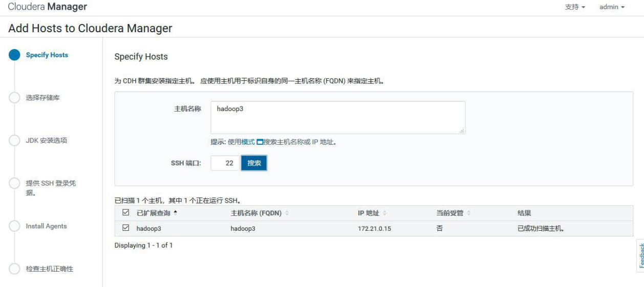Click the SSH 端口 input field
Image resolution: width=644 pixels, height=287 pixels.
click(225, 163)
